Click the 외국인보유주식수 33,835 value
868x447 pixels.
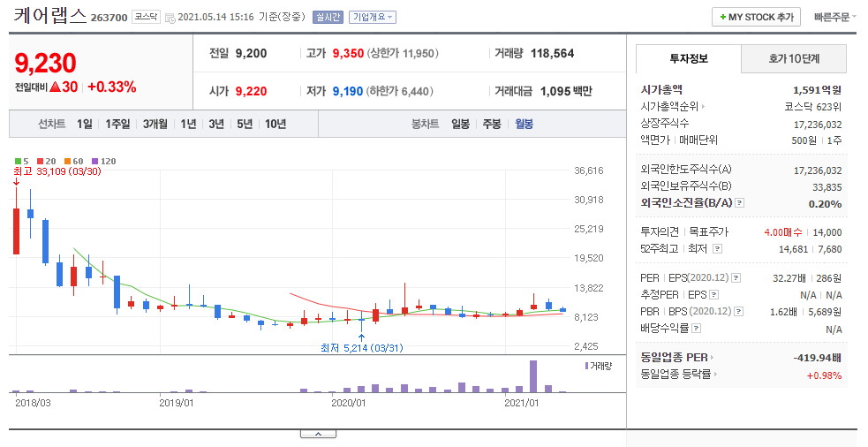pos(827,187)
